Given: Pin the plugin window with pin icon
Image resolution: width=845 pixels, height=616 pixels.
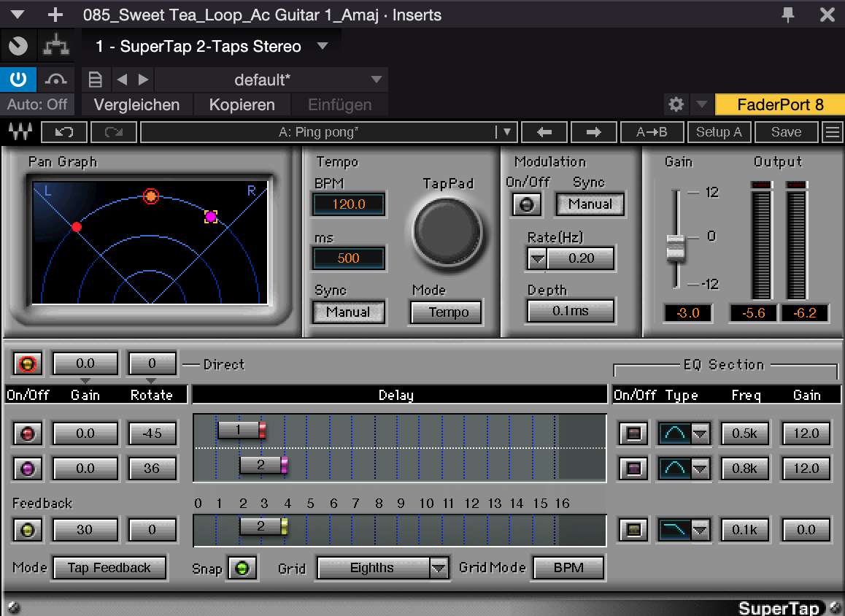Looking at the screenshot, I should tap(788, 15).
